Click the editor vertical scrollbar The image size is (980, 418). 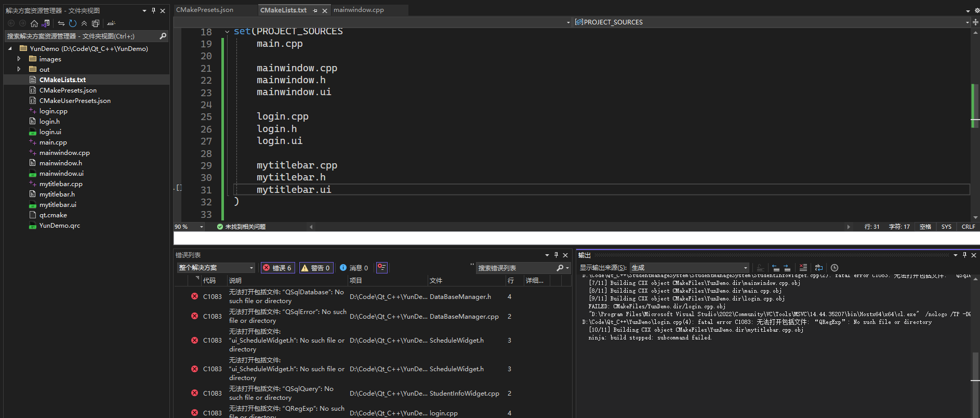coord(975,125)
